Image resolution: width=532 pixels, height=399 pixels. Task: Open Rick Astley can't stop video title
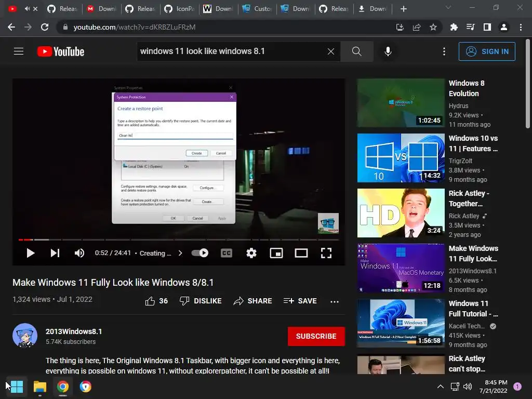[467, 364]
